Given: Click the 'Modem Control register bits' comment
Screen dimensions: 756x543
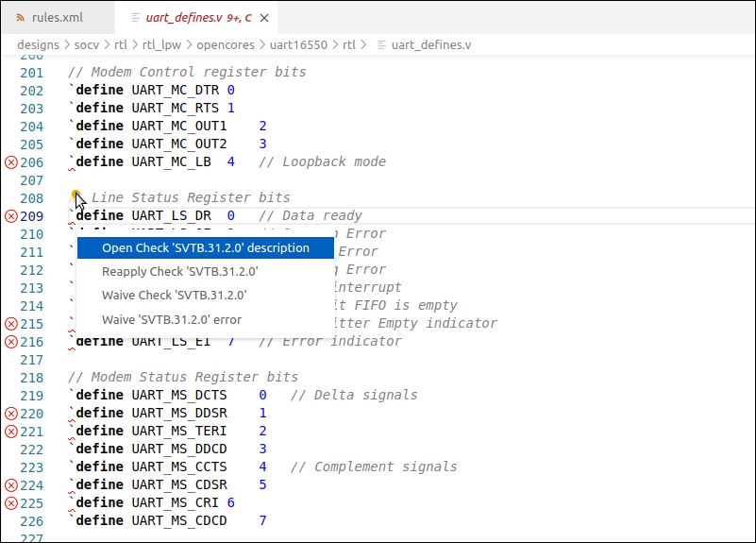Looking at the screenshot, I should [187, 72].
